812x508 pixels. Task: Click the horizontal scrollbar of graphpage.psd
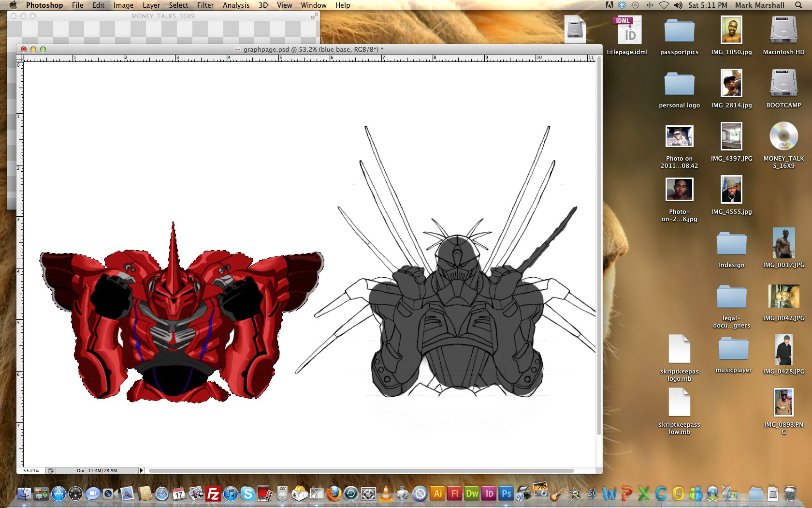(x=361, y=470)
